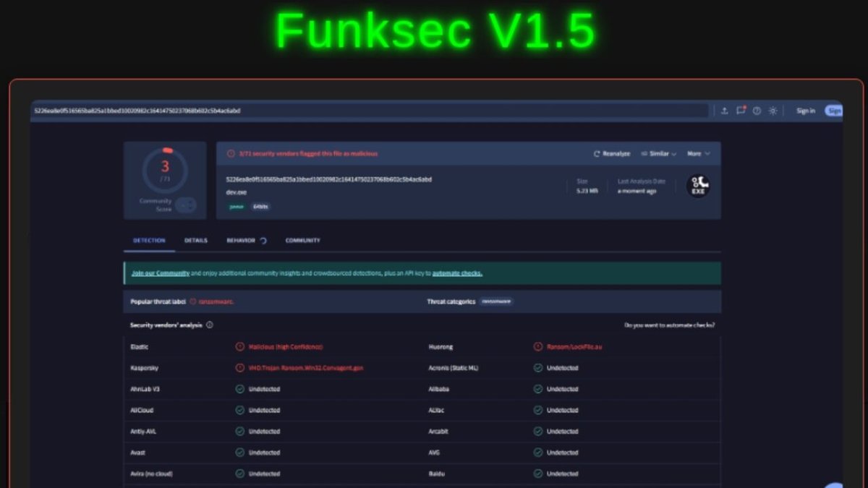Click the info icon beside Security vendors' analysis

pyautogui.click(x=209, y=325)
